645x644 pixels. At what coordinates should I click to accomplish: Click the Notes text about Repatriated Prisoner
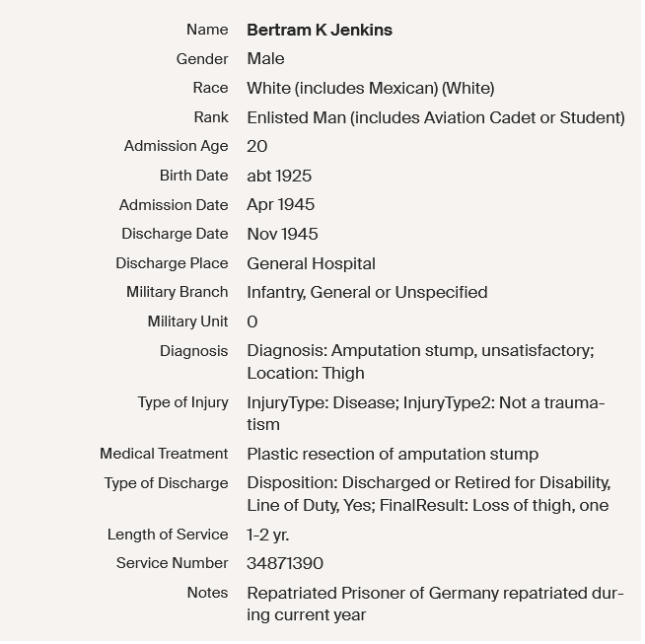coord(434,604)
